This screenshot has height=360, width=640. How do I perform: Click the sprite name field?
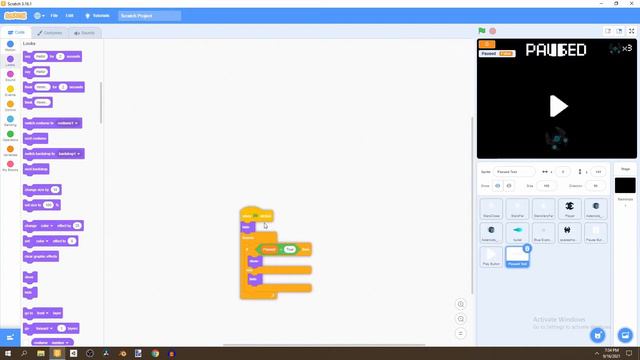[514, 172]
